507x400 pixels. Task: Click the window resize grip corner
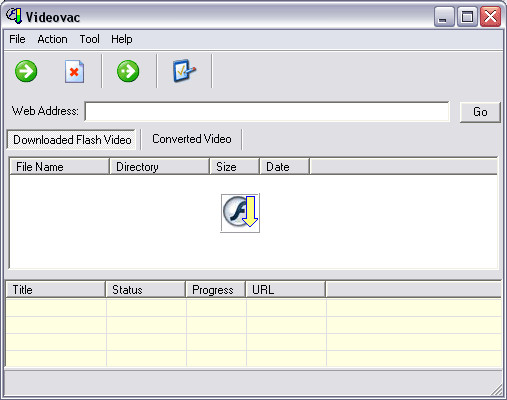coord(497,390)
